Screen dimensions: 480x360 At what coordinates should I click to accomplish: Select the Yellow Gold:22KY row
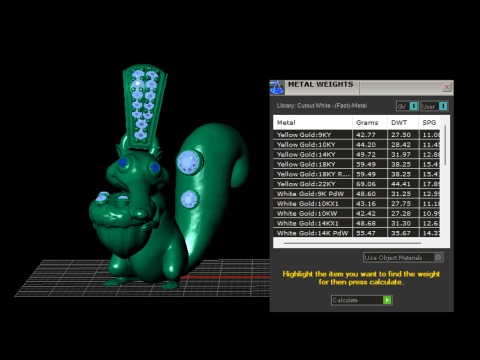tap(357, 184)
